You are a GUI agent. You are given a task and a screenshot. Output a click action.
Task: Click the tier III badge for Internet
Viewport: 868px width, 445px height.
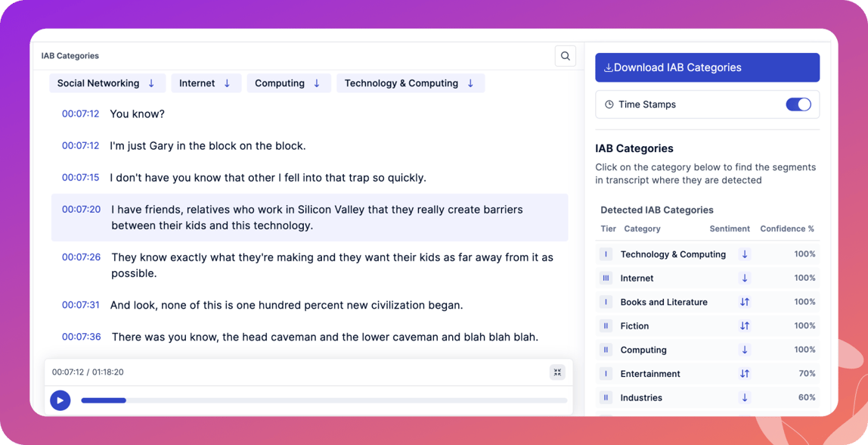point(606,279)
